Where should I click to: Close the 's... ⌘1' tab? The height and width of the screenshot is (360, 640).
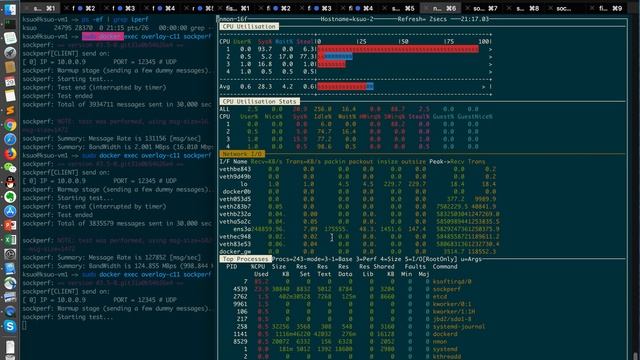(x=26, y=8)
